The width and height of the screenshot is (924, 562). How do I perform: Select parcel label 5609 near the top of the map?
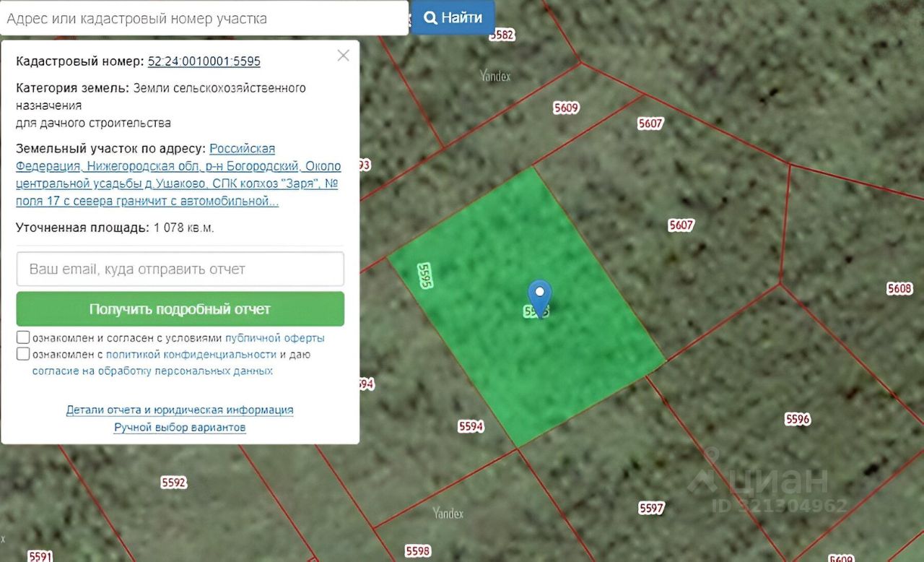pyautogui.click(x=567, y=108)
